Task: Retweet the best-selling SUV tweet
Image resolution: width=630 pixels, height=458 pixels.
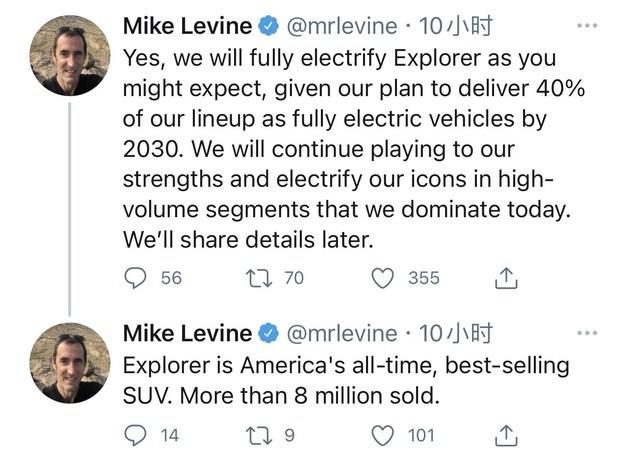Action: pyautogui.click(x=261, y=435)
